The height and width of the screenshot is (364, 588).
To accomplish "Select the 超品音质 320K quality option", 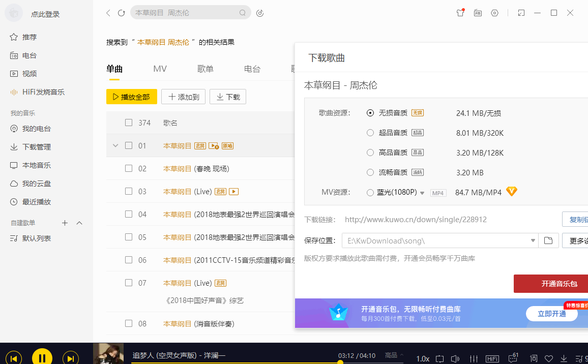I will (370, 132).
